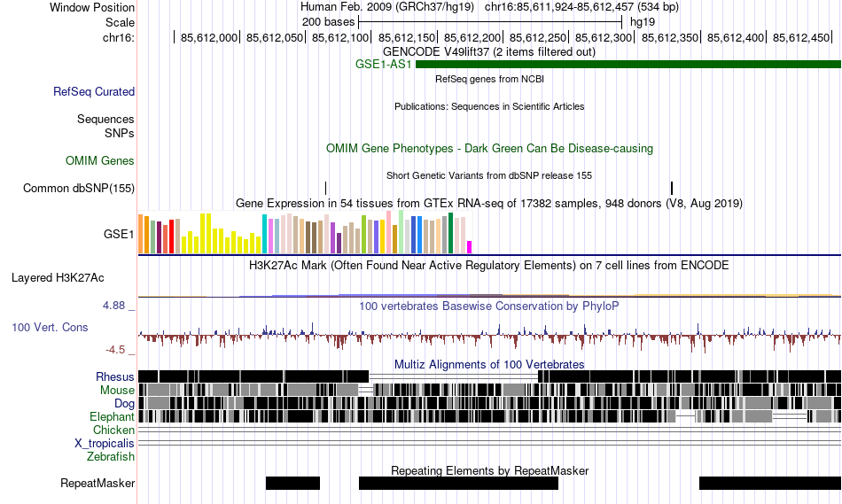Image resolution: width=842 pixels, height=504 pixels.
Task: Select the rightmost RepeatMasker block
Action: pos(770,483)
